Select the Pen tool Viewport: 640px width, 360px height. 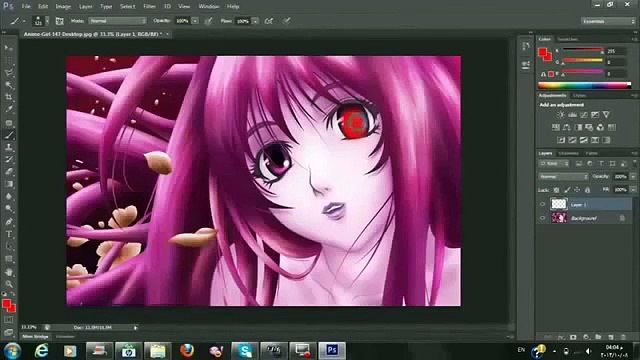[x=9, y=222]
